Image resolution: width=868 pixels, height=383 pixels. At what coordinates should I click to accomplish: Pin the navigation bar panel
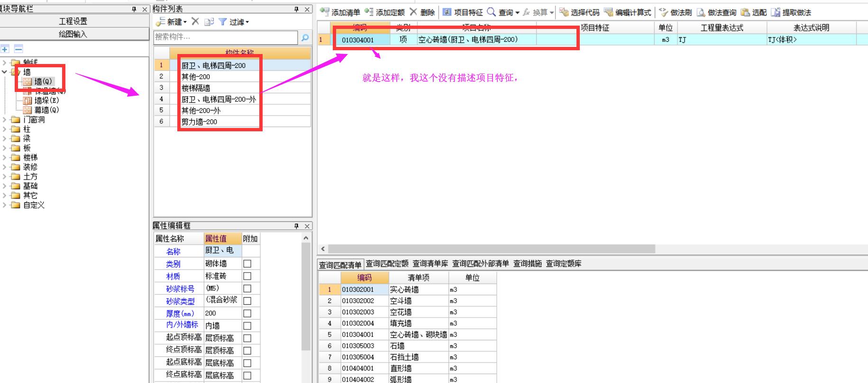click(134, 9)
